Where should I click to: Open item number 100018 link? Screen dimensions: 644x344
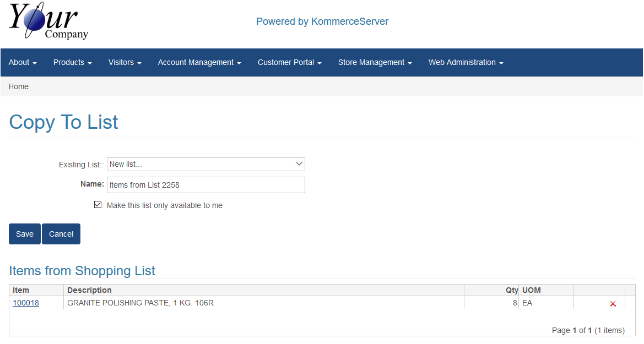[26, 303]
